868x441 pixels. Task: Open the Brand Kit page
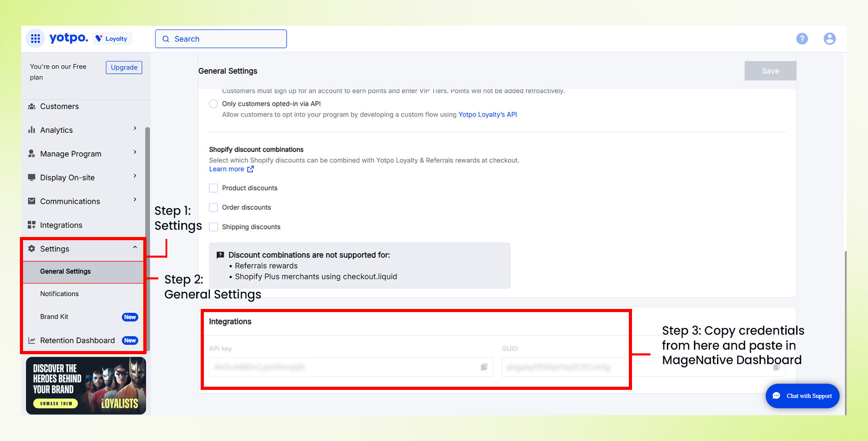pos(54,317)
